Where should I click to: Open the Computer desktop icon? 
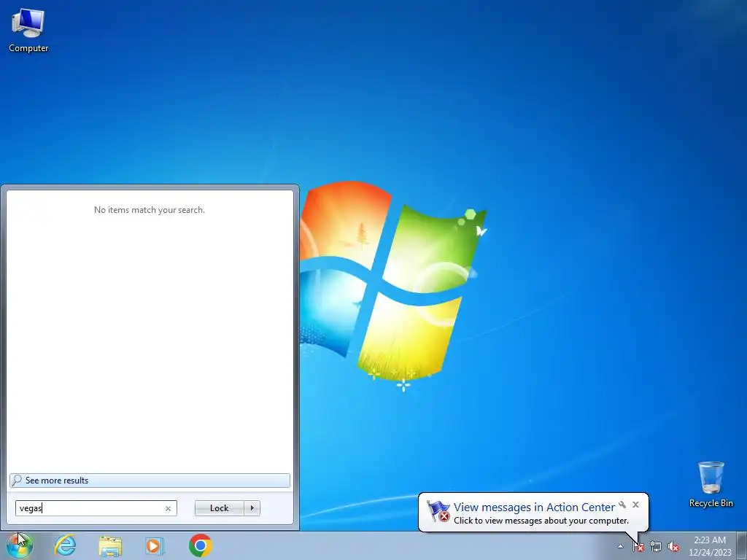pos(28,31)
